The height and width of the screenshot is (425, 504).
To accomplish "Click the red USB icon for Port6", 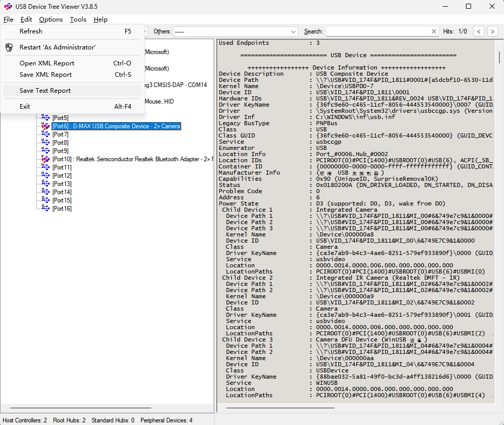I will click(x=46, y=126).
